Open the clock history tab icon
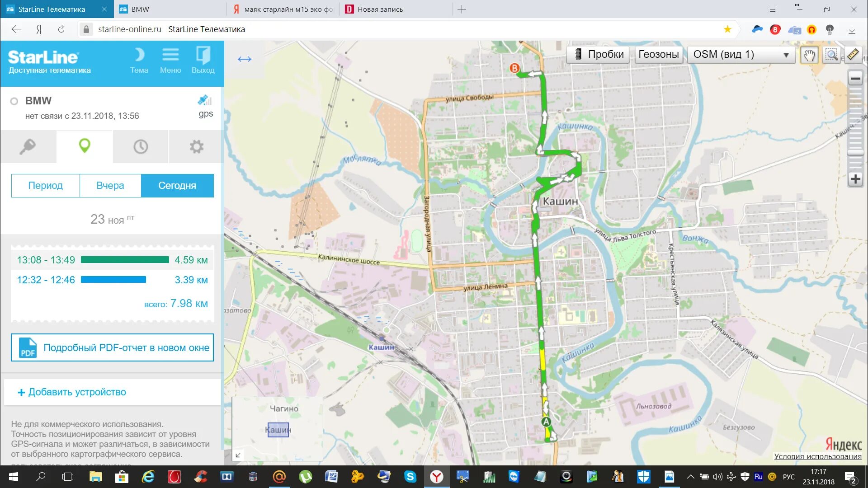Screen dimensions: 868x488 [141, 146]
